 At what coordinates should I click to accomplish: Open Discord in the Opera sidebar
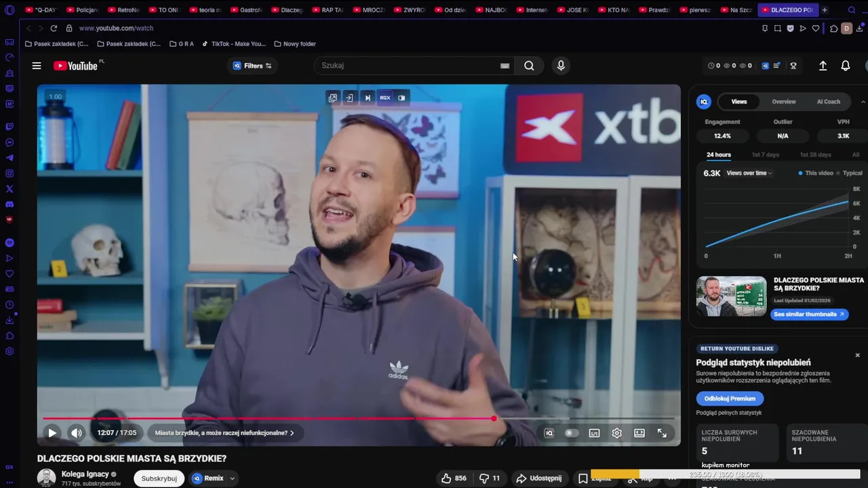point(9,204)
